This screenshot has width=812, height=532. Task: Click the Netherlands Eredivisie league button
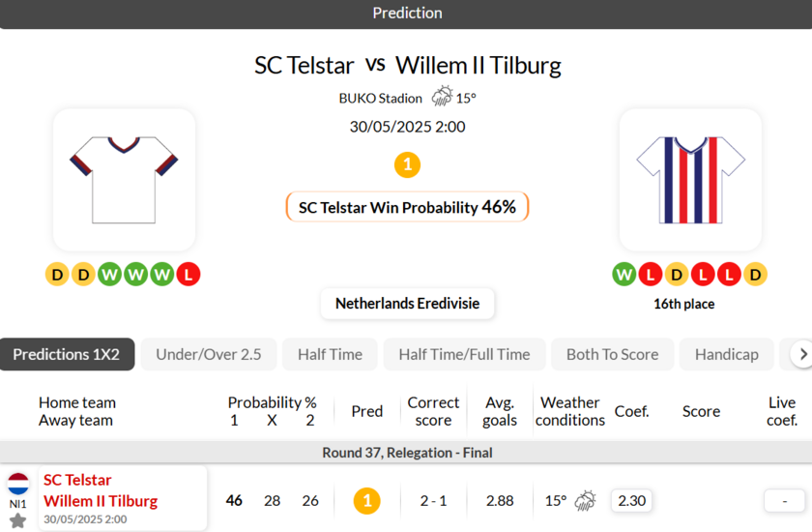[x=407, y=304]
